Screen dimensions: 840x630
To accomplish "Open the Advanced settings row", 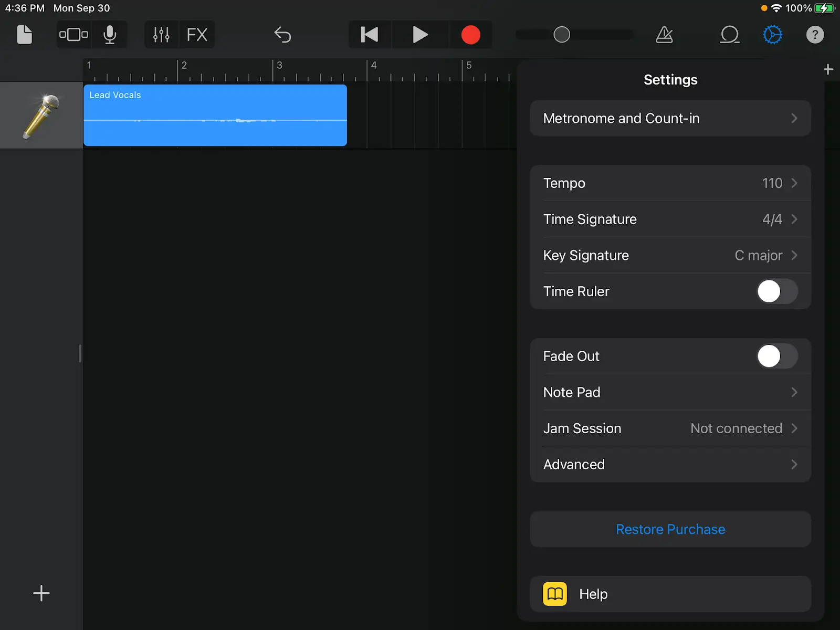I will click(x=670, y=465).
